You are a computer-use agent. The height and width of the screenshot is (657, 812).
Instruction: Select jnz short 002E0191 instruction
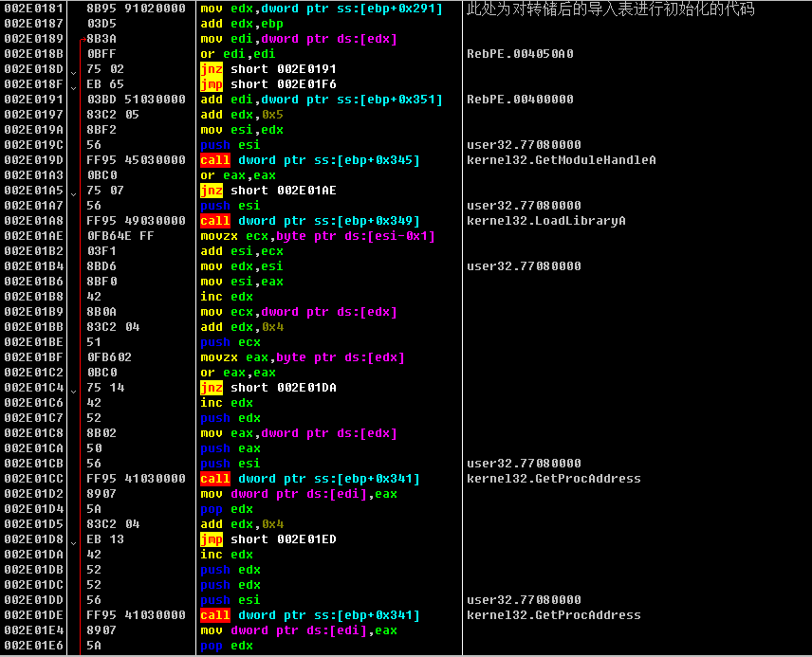pyautogui.click(x=268, y=69)
